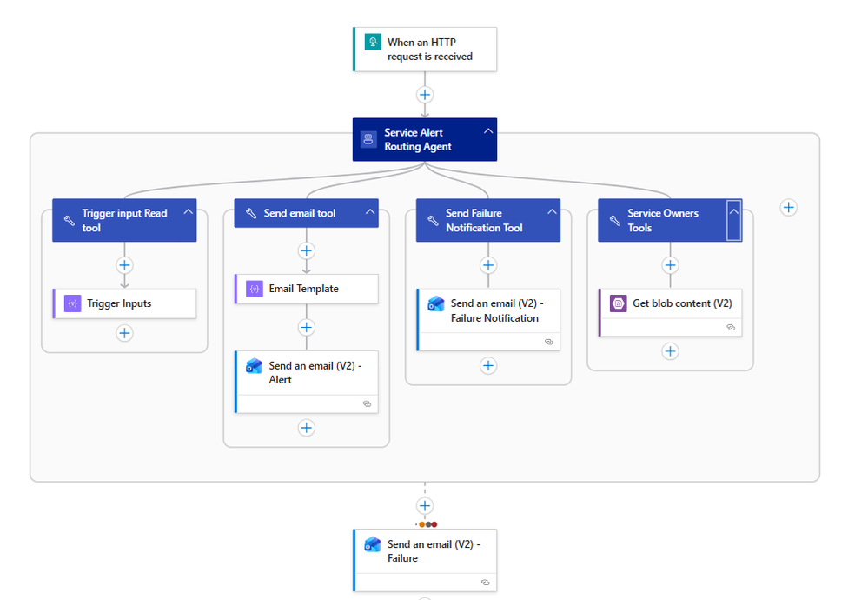
Task: Collapse the Send Failure Notification Tool
Action: (x=552, y=212)
